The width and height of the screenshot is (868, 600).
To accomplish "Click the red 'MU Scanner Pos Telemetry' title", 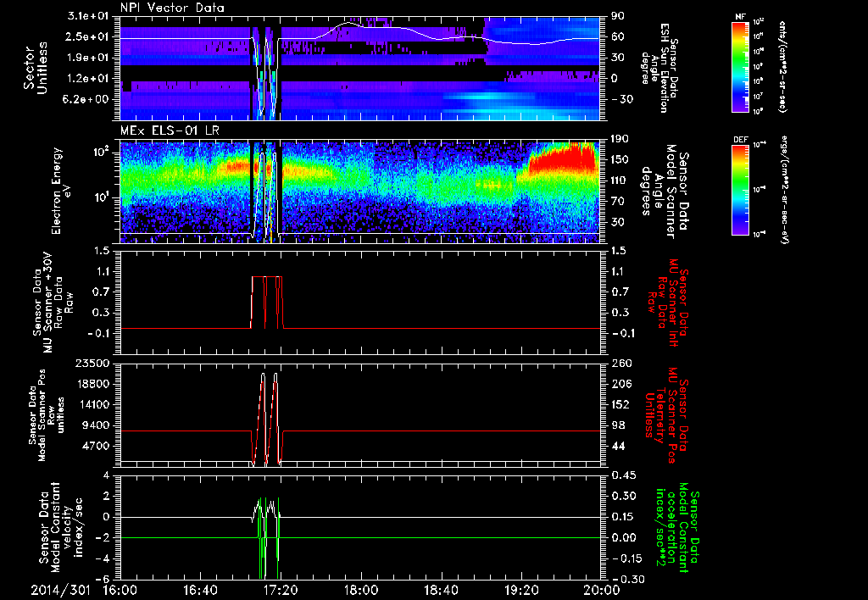I will click(x=667, y=415).
